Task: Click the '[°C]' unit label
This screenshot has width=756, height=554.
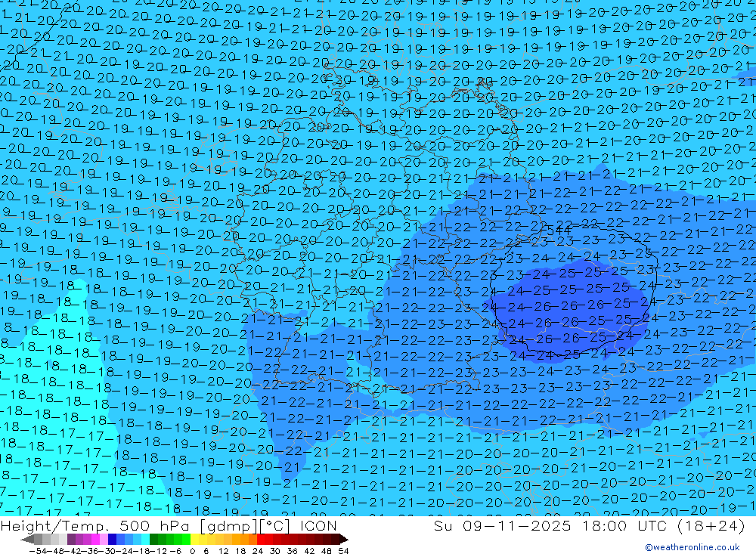Action: (x=275, y=527)
